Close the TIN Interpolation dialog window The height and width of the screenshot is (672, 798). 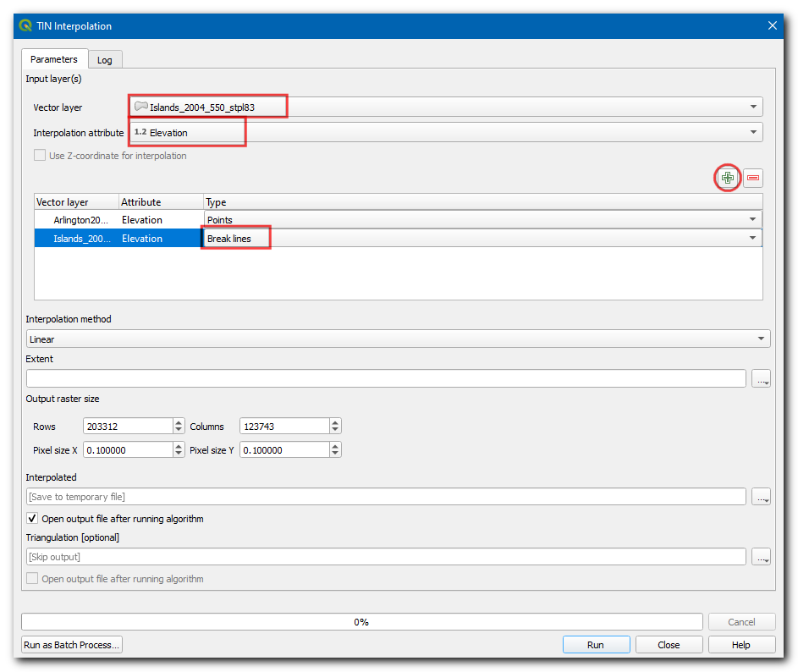click(x=772, y=25)
